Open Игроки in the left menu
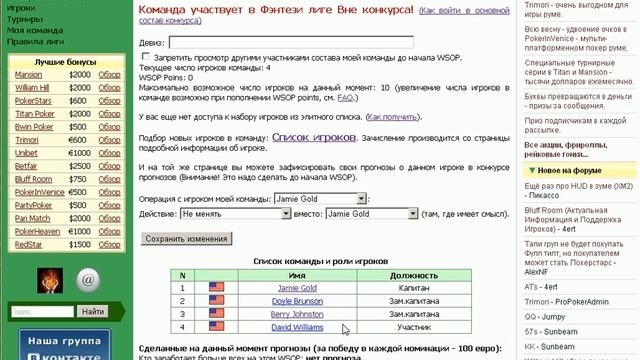 (21, 8)
